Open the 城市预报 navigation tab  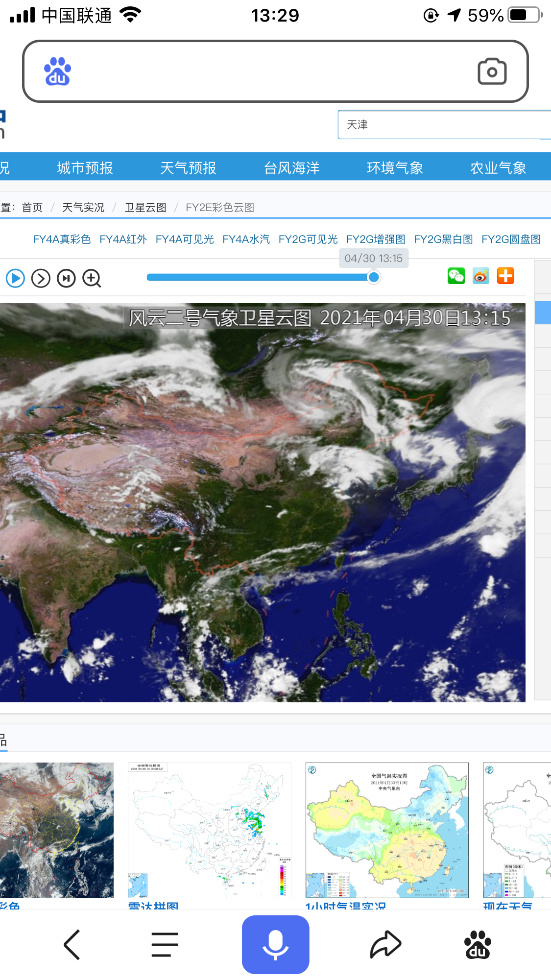click(85, 168)
